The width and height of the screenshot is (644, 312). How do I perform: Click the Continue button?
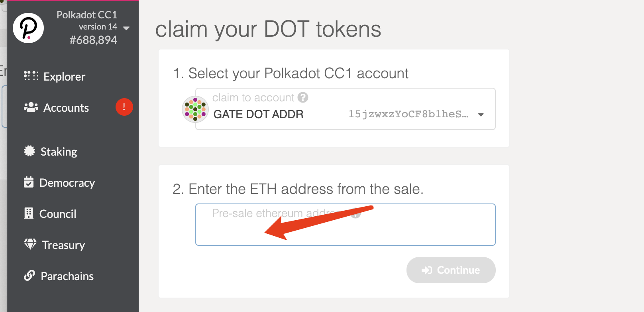click(x=451, y=270)
